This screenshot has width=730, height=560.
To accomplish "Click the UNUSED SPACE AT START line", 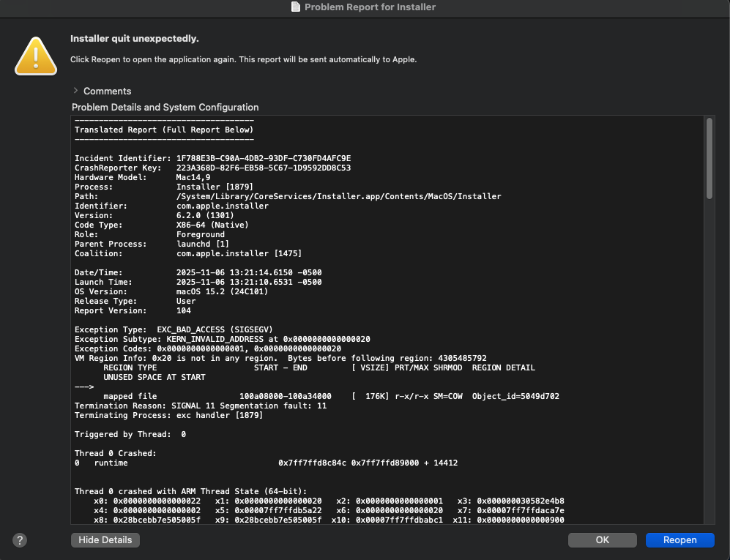I will click(154, 377).
